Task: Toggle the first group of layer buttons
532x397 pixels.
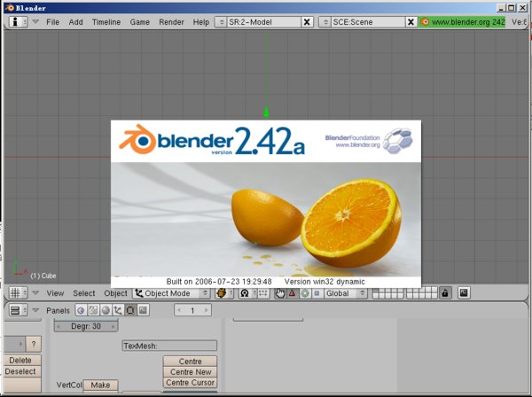Action: click(x=388, y=293)
